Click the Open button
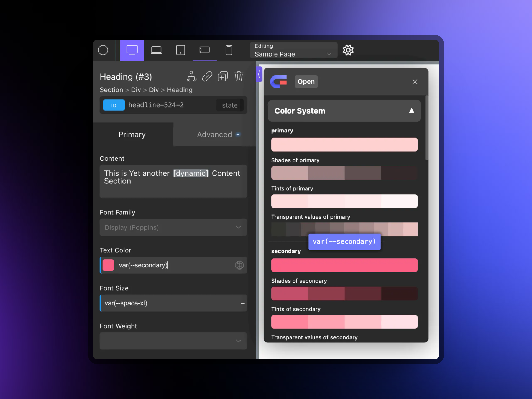 coord(306,82)
